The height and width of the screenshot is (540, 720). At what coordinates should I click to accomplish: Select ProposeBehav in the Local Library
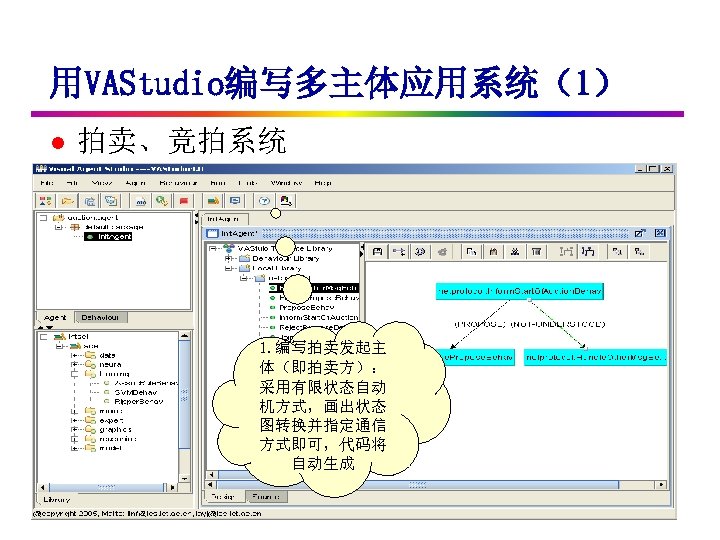[x=307, y=307]
